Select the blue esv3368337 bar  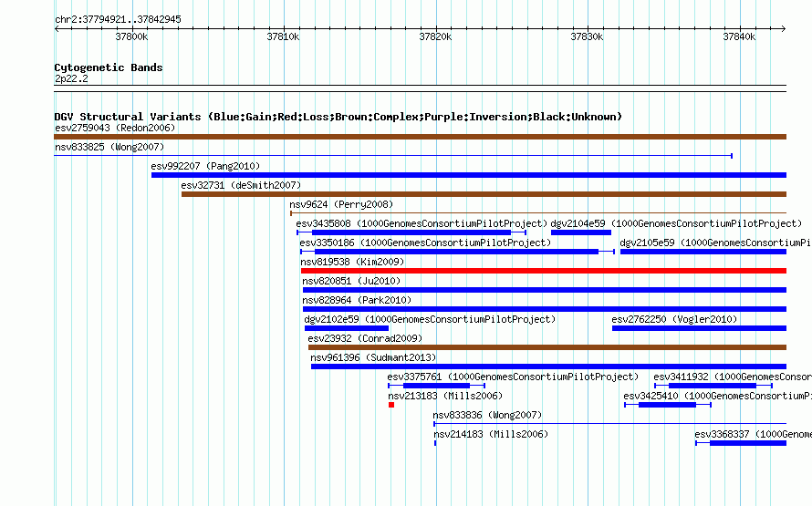(x=741, y=443)
